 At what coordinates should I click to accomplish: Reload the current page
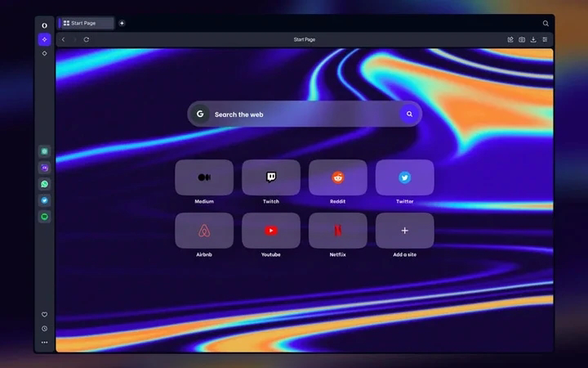click(x=87, y=39)
